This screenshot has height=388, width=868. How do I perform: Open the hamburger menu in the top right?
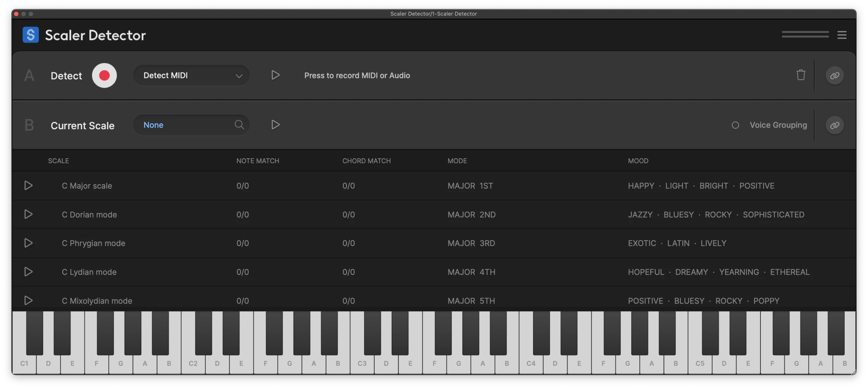click(842, 35)
